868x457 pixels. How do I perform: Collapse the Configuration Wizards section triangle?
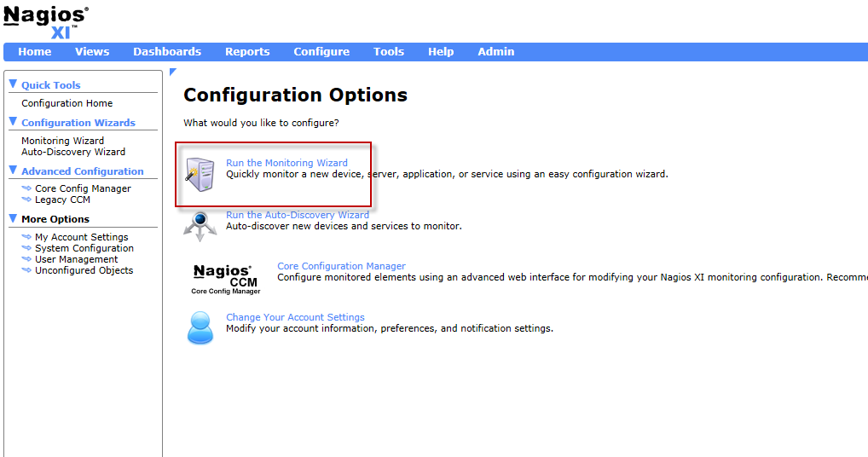click(14, 122)
